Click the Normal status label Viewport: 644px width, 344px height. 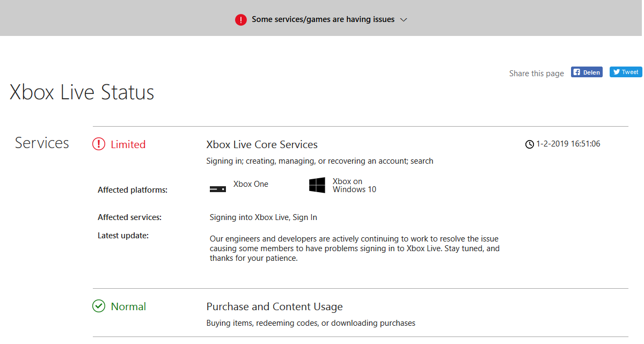(x=128, y=306)
